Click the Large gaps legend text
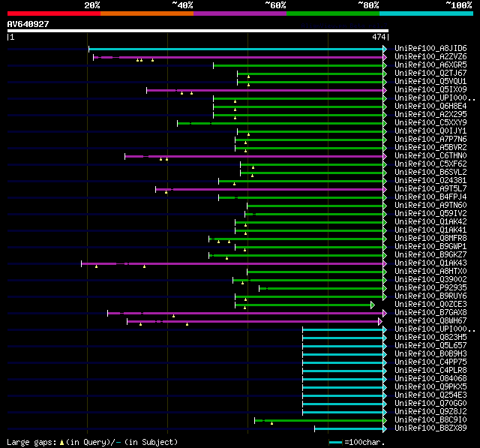Image resolution: width=480 pixels, height=448 pixels. 92,442
